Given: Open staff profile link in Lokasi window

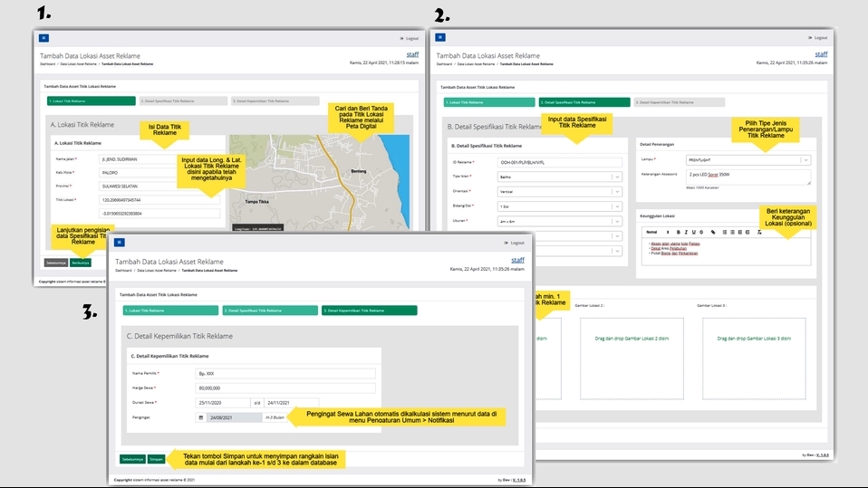Looking at the screenshot, I should (412, 54).
